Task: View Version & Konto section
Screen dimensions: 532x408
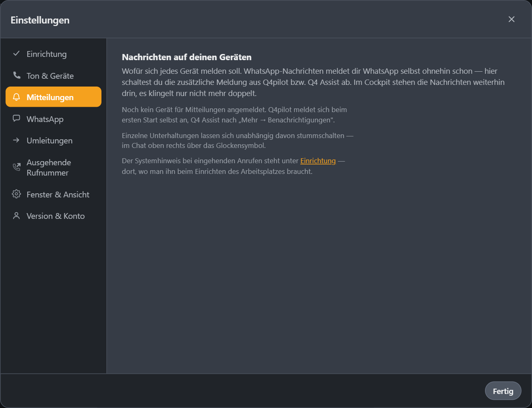Action: click(54, 216)
